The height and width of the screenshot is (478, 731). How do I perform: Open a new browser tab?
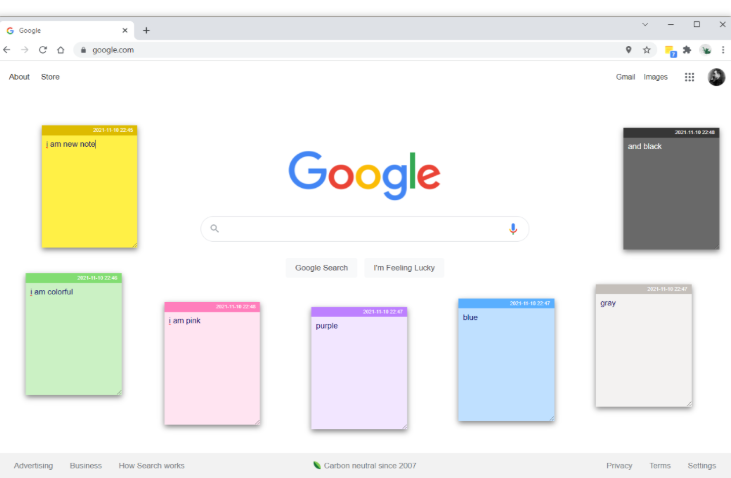pos(146,30)
